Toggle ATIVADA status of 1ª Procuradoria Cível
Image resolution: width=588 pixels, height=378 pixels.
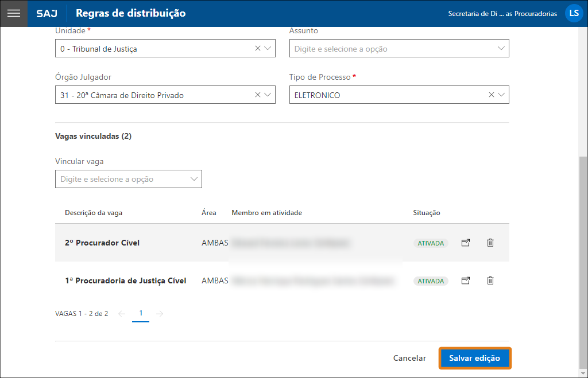pos(431,280)
